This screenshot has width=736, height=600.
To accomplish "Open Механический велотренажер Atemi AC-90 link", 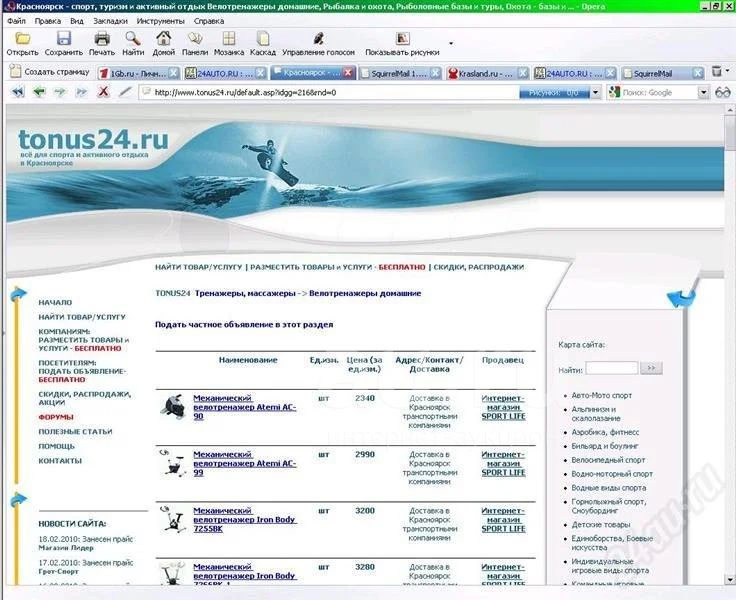I will (x=245, y=407).
